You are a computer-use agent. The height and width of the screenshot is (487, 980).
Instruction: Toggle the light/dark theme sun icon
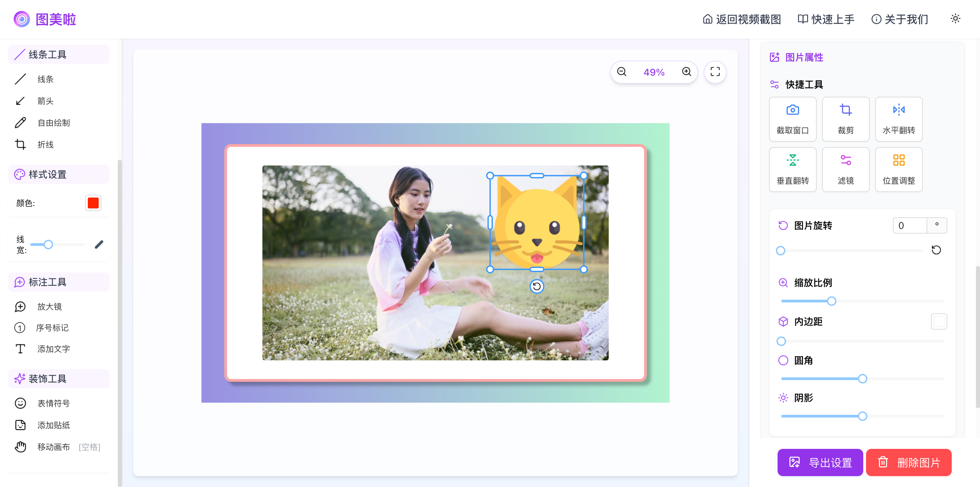click(955, 19)
